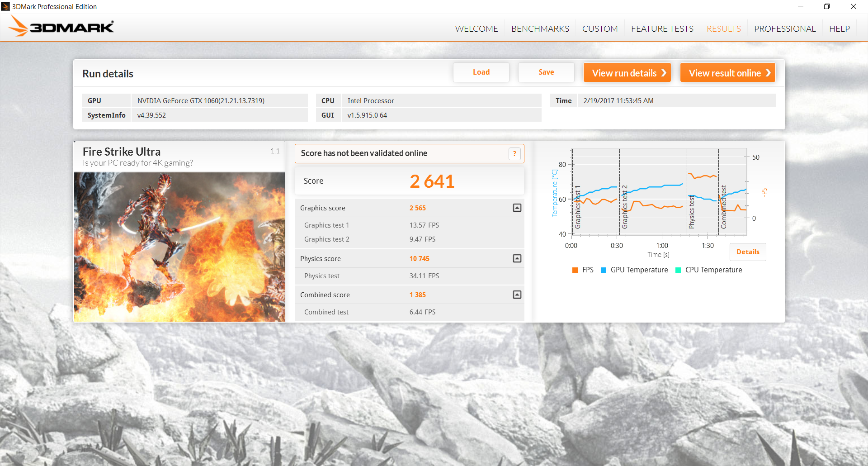Click Physics test value 34.11 FPS

[424, 276]
